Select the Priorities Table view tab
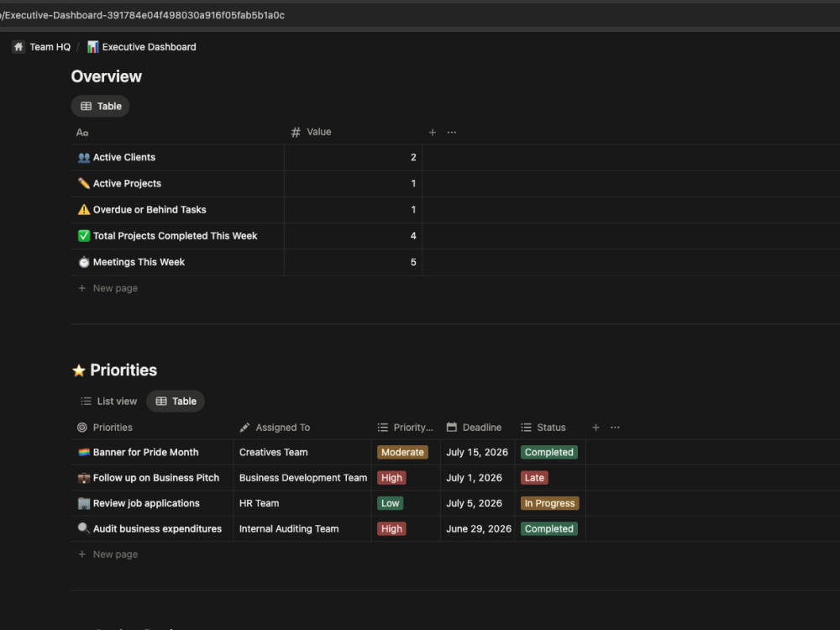Screen dimensions: 840x630 tap(176, 402)
